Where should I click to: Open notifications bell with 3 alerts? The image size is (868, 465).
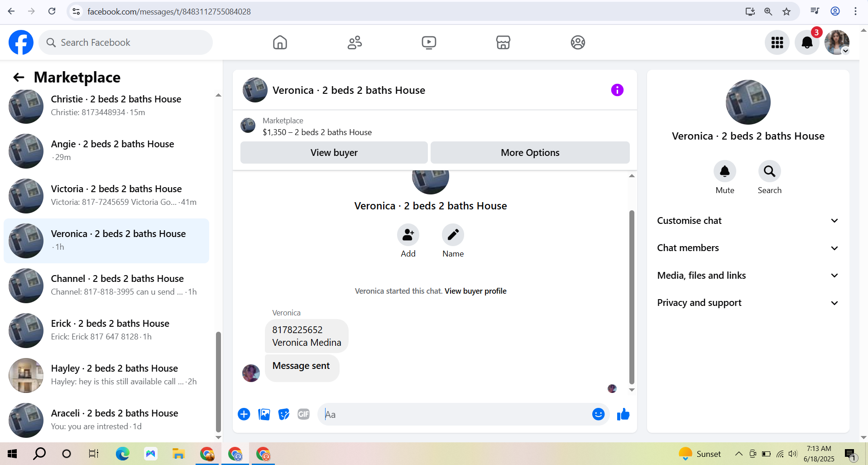(x=807, y=43)
